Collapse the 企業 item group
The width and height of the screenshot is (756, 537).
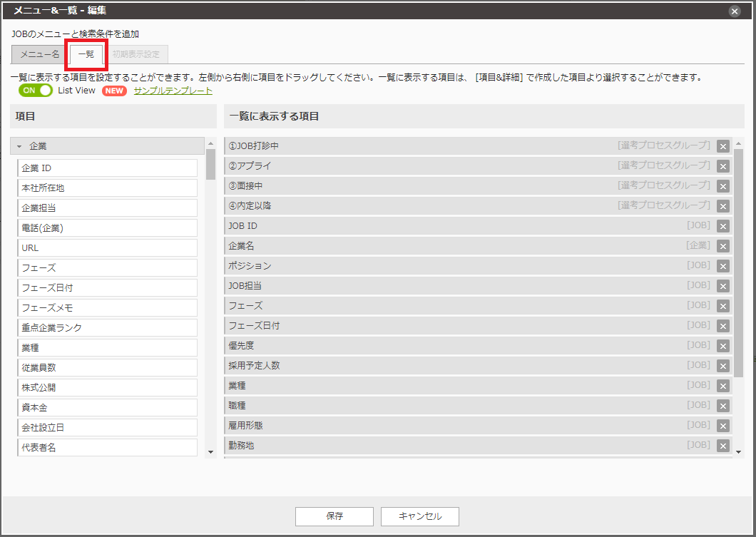19,146
